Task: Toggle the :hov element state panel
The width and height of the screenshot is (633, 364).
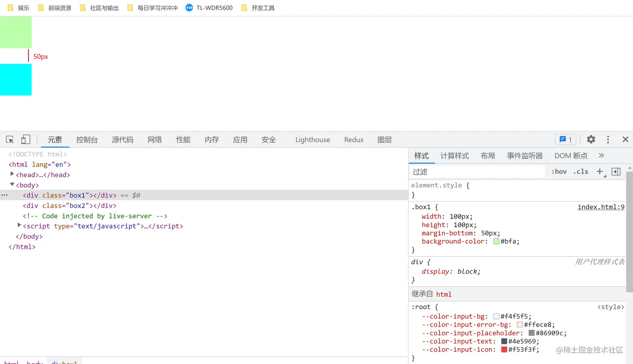Action: tap(559, 172)
